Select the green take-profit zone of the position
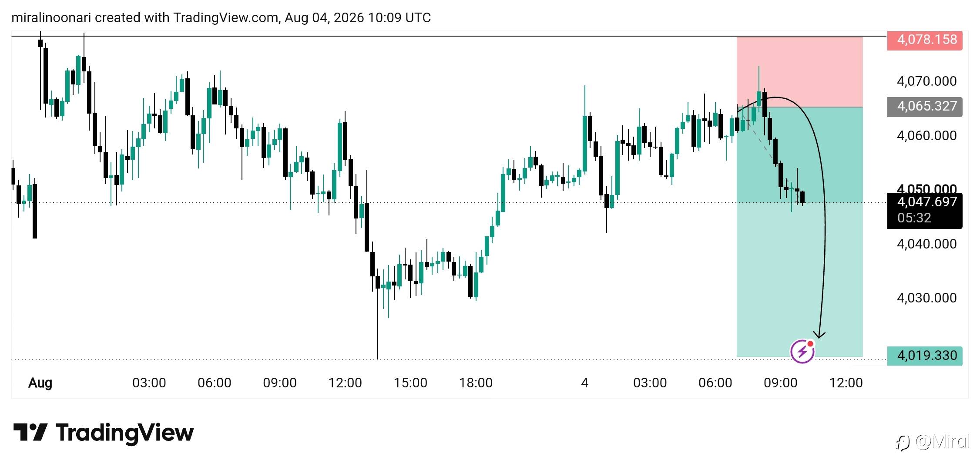980x467 pixels. coord(799,232)
